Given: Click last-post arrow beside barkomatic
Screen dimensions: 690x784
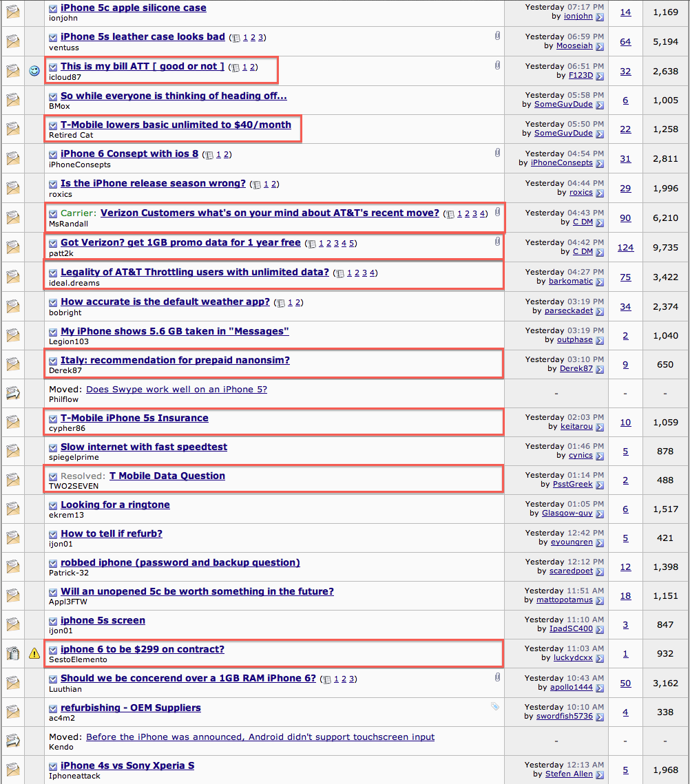Looking at the screenshot, I should tap(600, 282).
